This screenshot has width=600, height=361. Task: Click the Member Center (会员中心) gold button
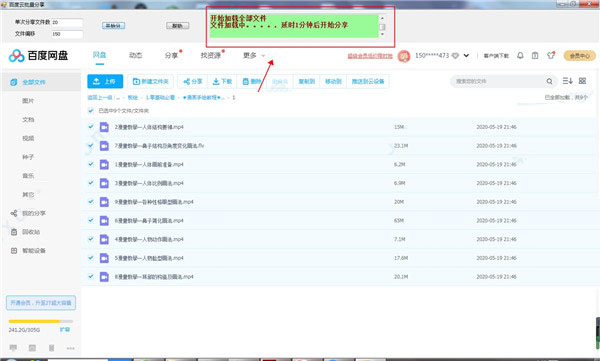point(579,56)
